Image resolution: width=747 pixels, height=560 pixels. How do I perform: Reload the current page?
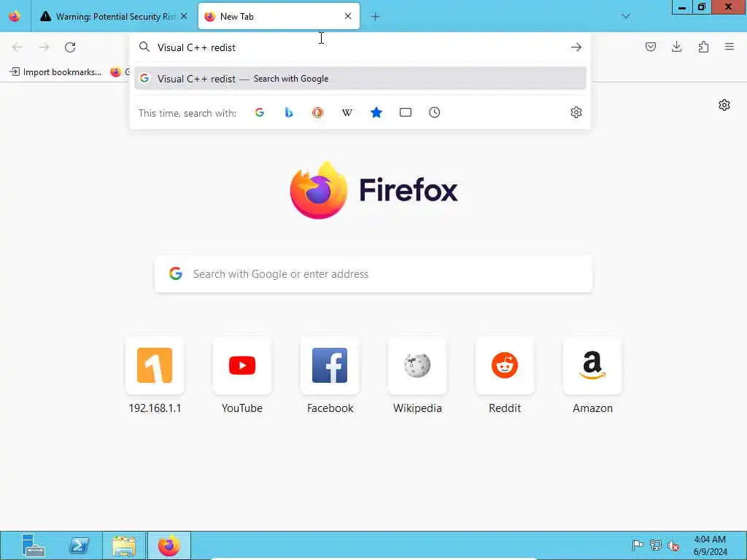70,47
